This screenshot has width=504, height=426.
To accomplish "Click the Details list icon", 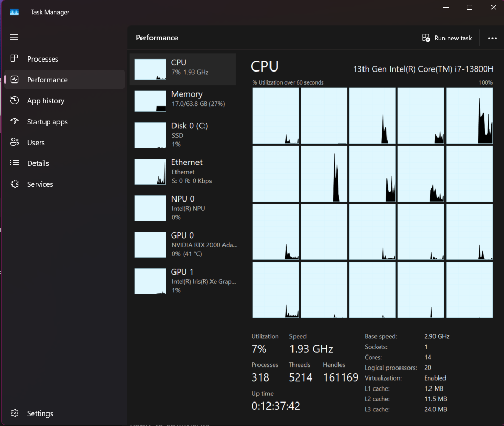I will pos(15,163).
